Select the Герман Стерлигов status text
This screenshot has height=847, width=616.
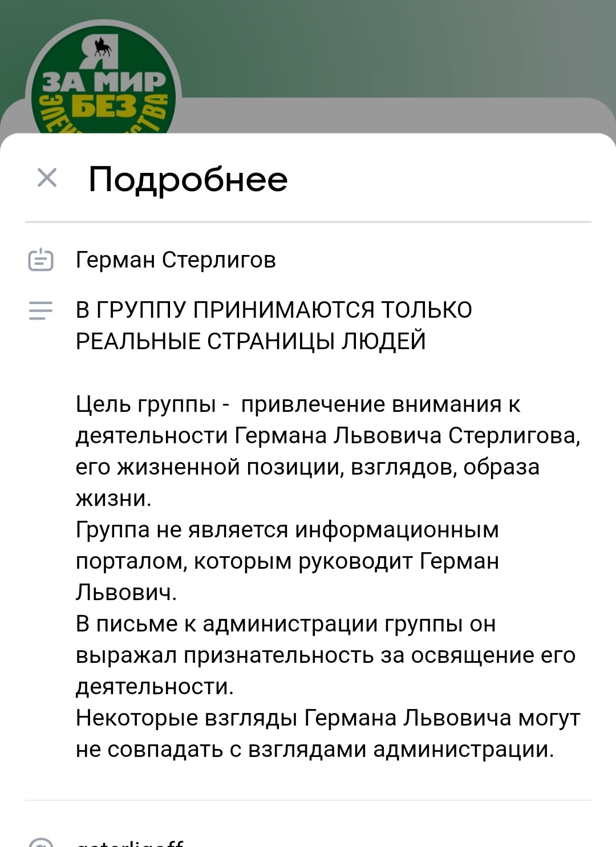pyautogui.click(x=176, y=260)
